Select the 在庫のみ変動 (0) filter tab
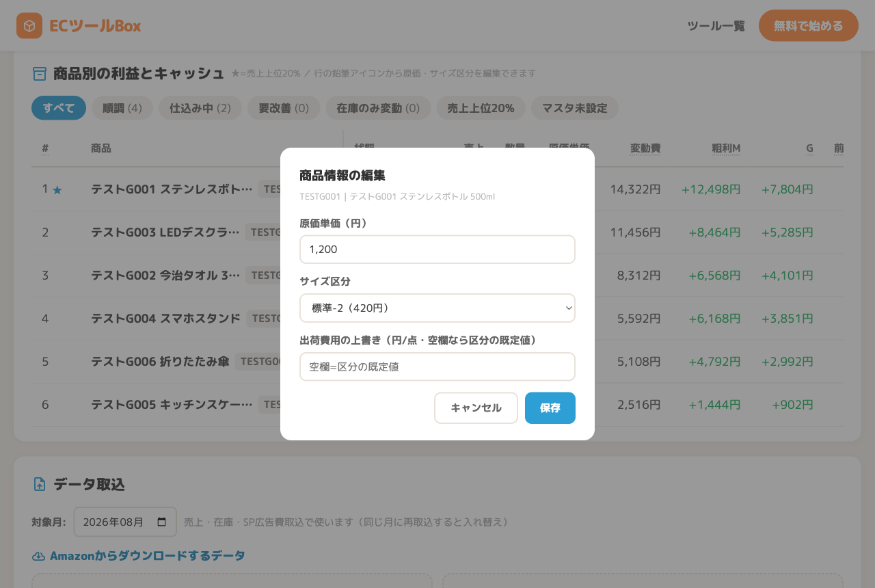Viewport: 875px width, 588px height. point(378,108)
